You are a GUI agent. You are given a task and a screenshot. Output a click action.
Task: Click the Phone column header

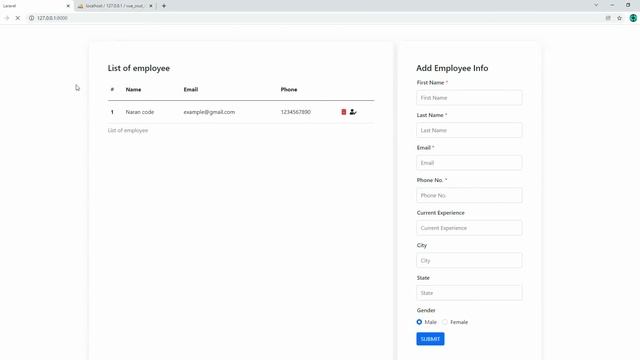pos(289,89)
